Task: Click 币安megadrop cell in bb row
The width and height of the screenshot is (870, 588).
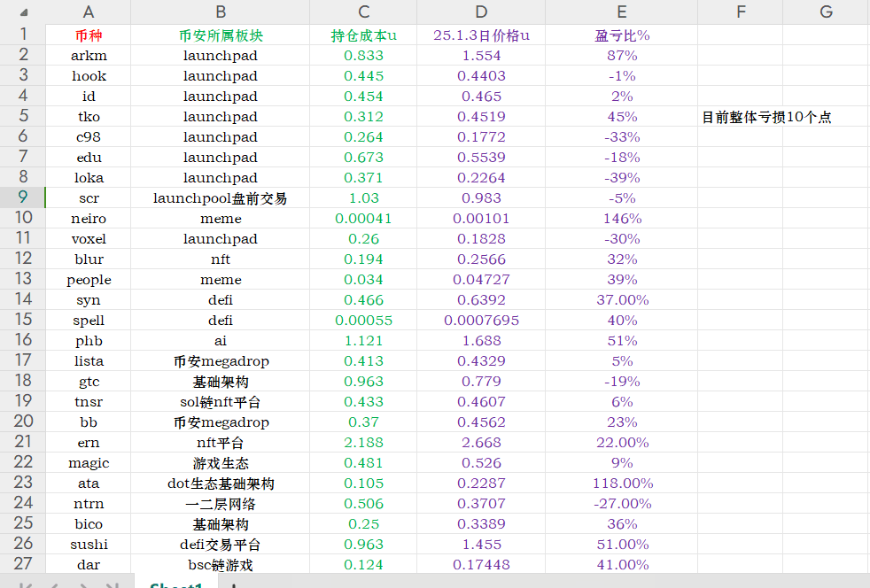Action: point(221,422)
